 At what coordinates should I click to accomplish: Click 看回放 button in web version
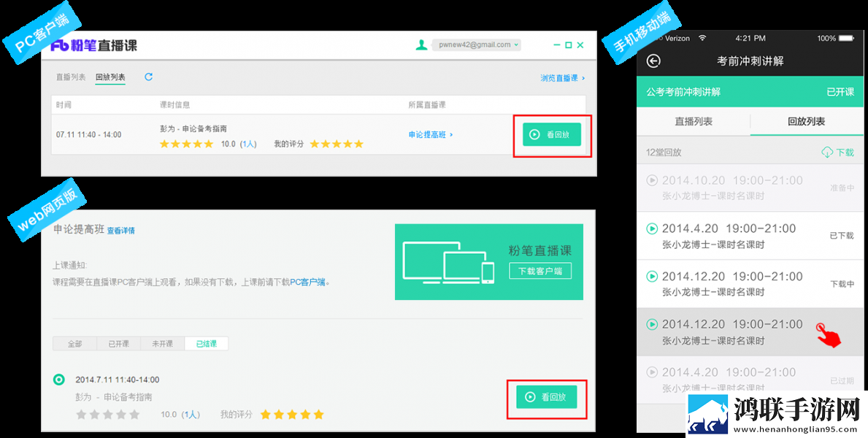click(x=546, y=397)
